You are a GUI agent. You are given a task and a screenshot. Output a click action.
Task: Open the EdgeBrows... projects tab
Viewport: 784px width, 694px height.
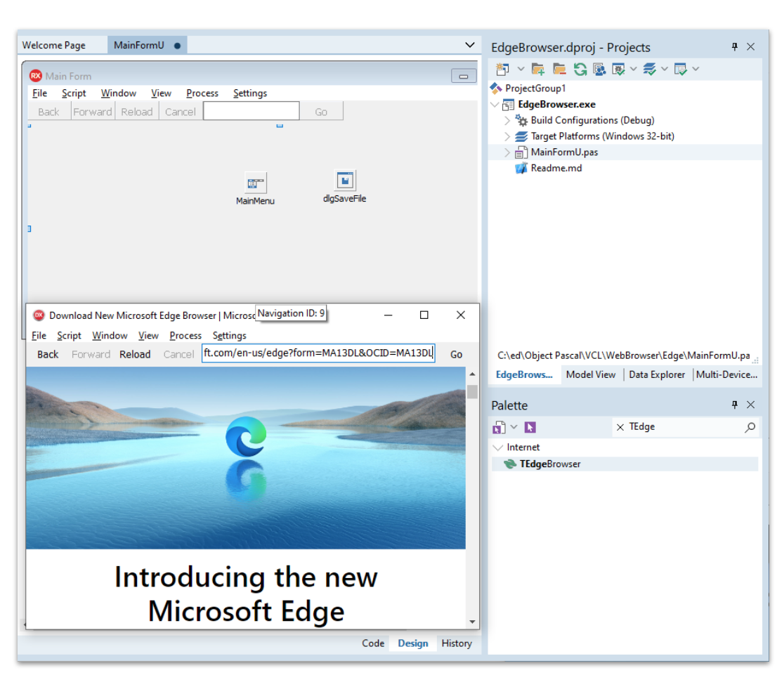(x=524, y=375)
